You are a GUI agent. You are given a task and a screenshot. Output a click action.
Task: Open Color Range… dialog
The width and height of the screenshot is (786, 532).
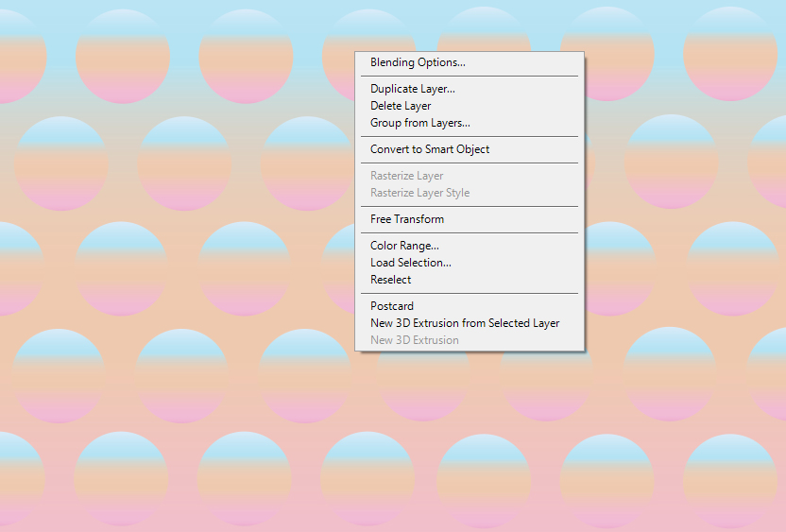[470, 246]
